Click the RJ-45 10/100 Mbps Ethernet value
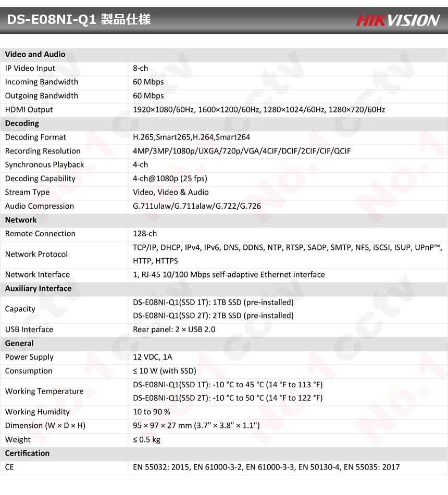This screenshot has width=448, height=495. pos(229,275)
